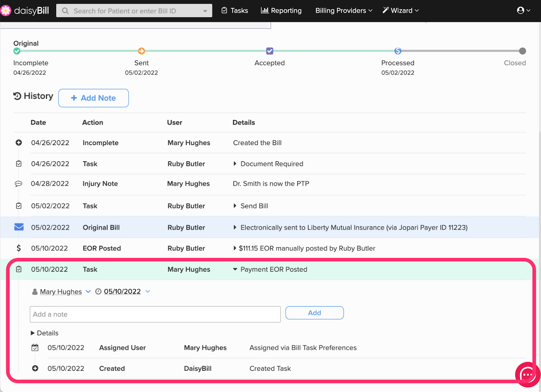This screenshot has width=541, height=392.
Task: Click plus icon on Incomplete row
Action: pyautogui.click(x=19, y=143)
